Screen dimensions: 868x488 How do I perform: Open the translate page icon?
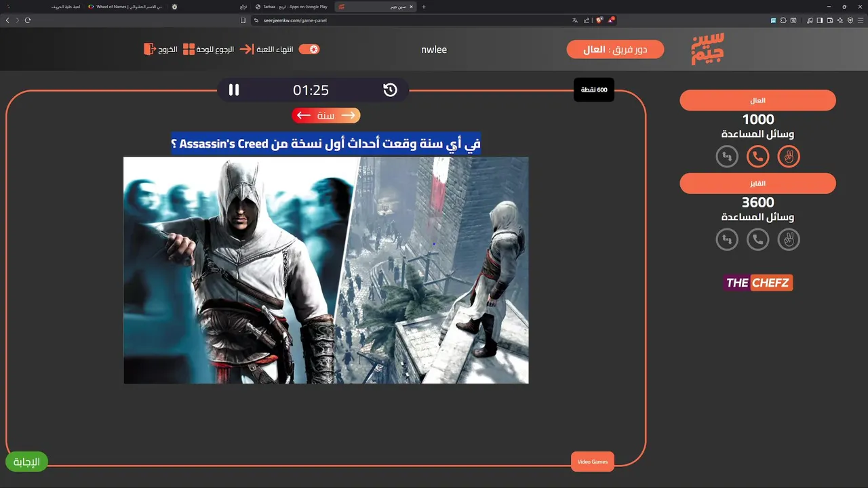pos(575,20)
